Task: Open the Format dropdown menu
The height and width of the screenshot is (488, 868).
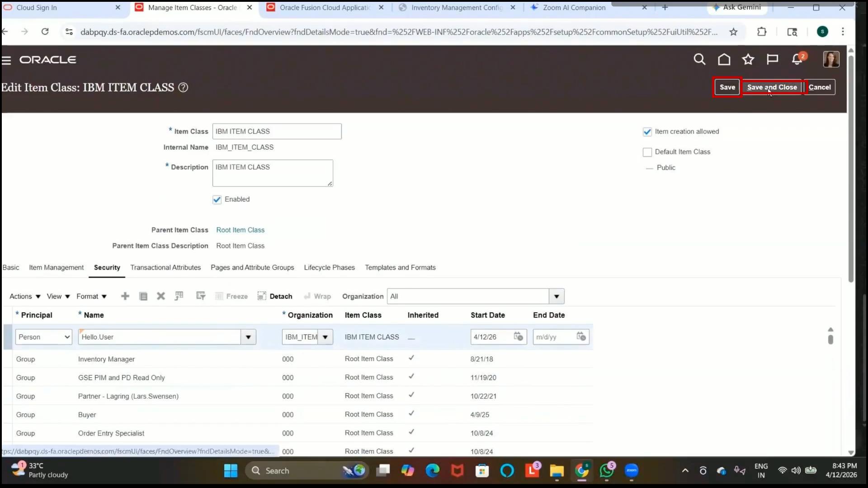Action: (x=91, y=296)
